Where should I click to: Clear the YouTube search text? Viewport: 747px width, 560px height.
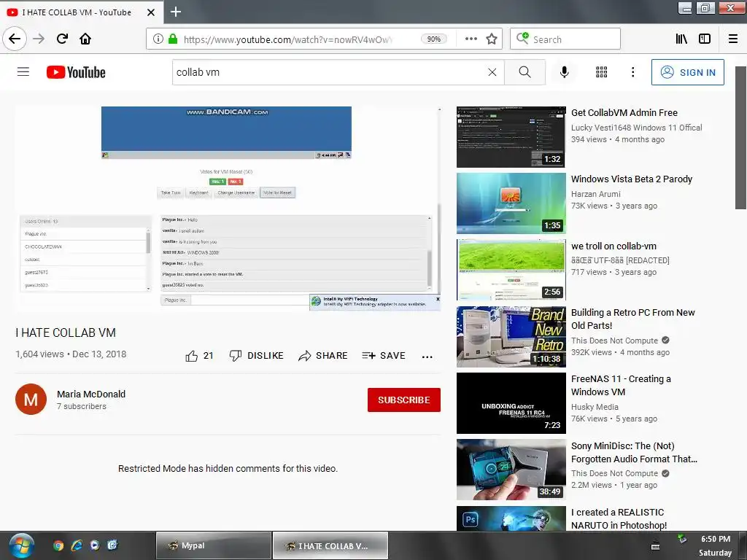coord(492,72)
